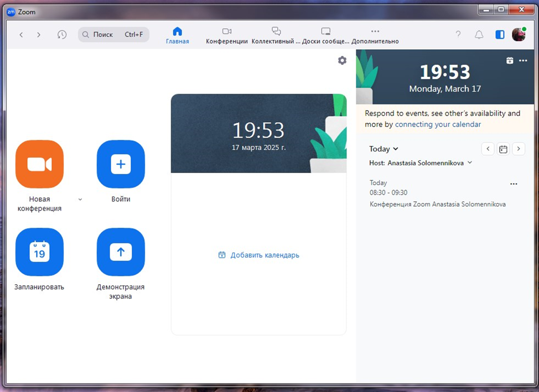Image resolution: width=539 pixels, height=392 pixels.
Task: Expand Host: Anastasia Solomennikova dropdown
Action: coord(421,163)
